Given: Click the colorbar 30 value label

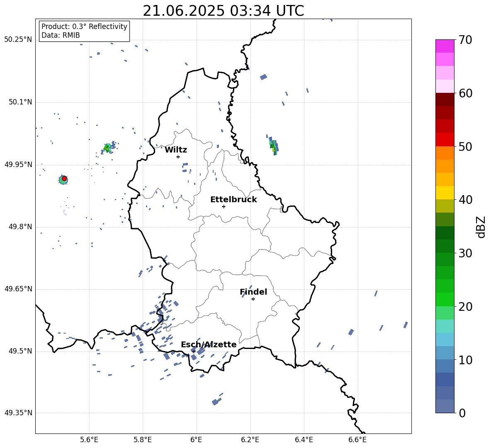Looking at the screenshot, I should pyautogui.click(x=466, y=253).
